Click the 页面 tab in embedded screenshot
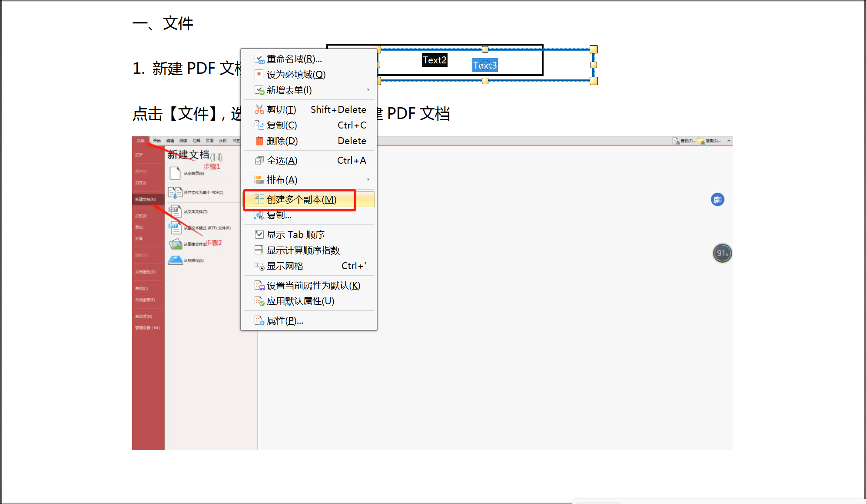The width and height of the screenshot is (866, 504). pos(209,141)
